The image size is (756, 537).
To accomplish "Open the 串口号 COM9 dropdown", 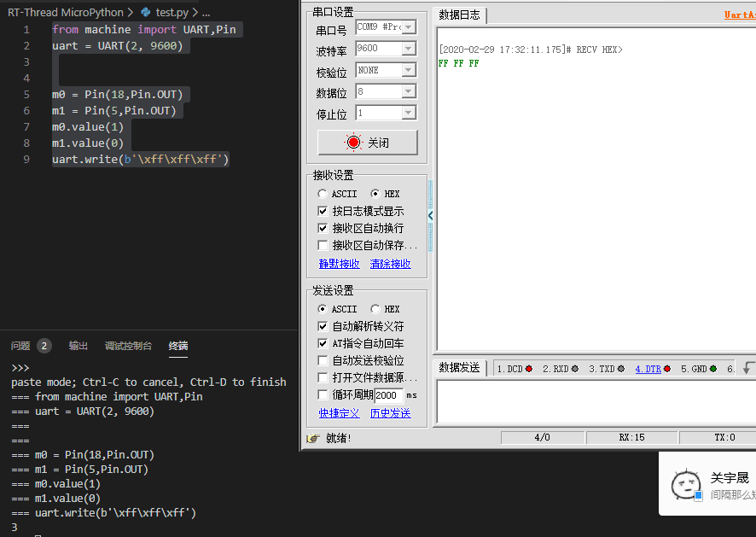I will click(408, 26).
